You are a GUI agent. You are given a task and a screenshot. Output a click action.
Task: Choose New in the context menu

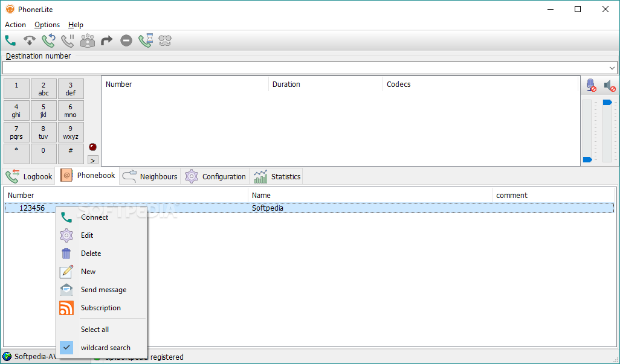102,272
